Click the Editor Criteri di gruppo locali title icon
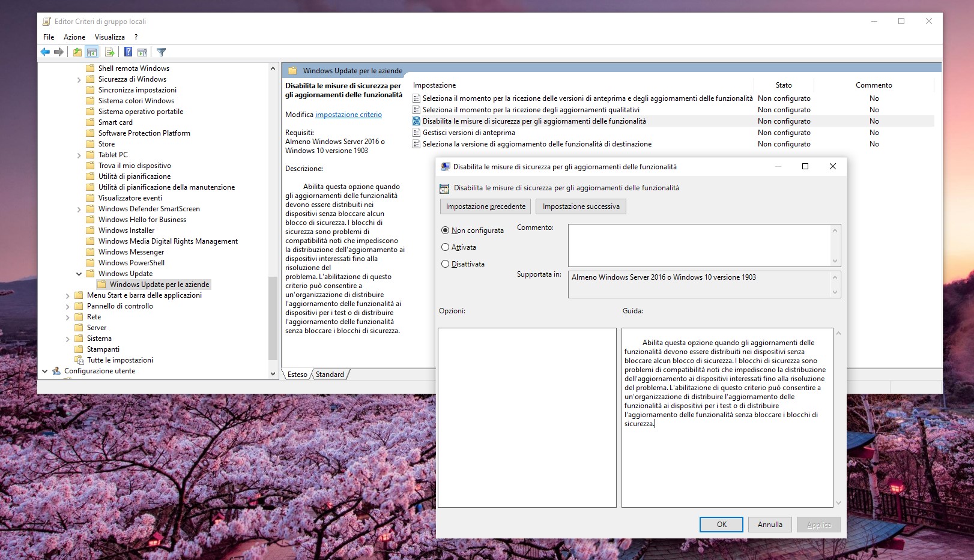 pos(47,22)
